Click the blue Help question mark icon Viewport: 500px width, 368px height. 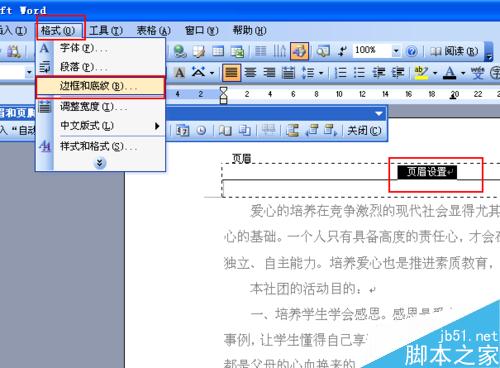click(412, 51)
